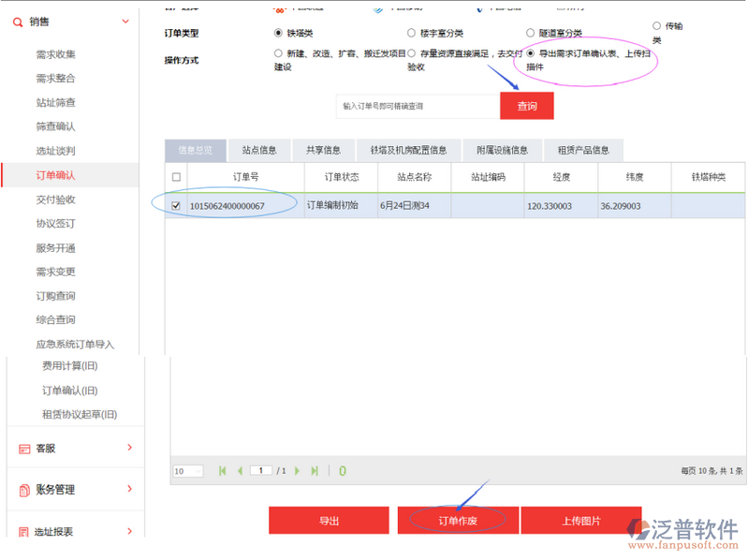Switch to the 站点信息 tab
Image resolution: width=748 pixels, height=560 pixels.
[258, 150]
